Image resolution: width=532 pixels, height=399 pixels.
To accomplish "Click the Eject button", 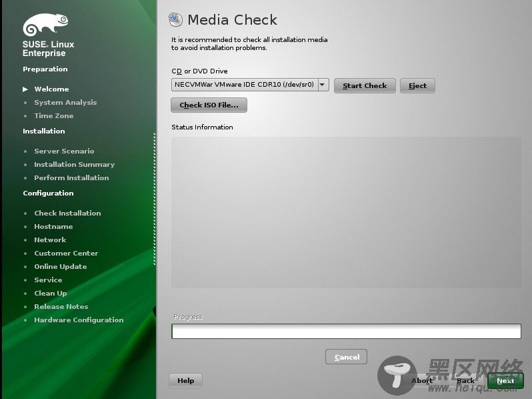I will pos(417,85).
